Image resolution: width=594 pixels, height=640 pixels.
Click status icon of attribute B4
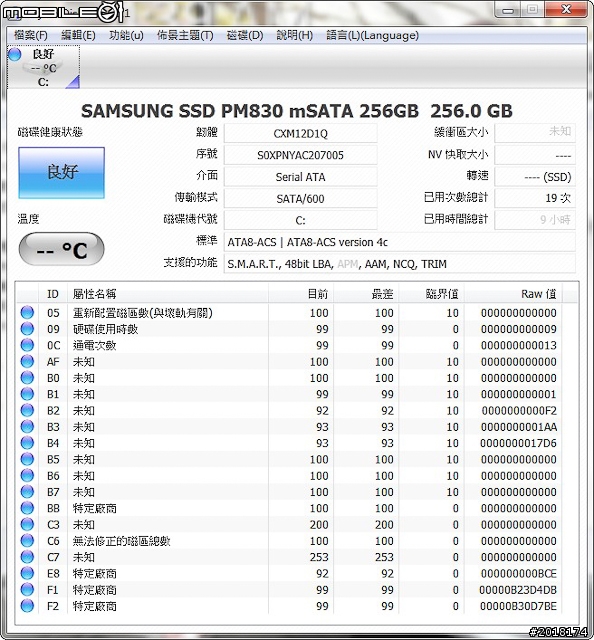click(x=27, y=443)
